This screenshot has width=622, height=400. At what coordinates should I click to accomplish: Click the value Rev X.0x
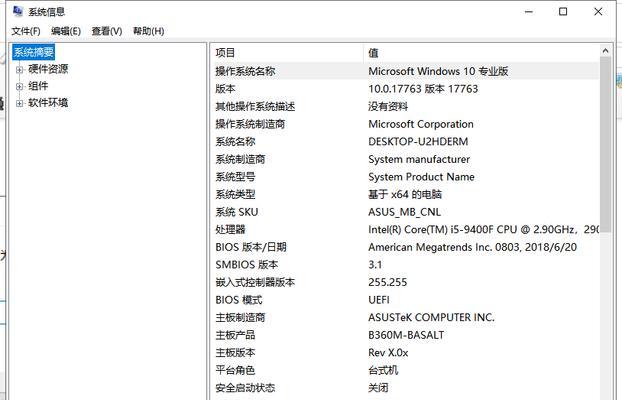388,352
